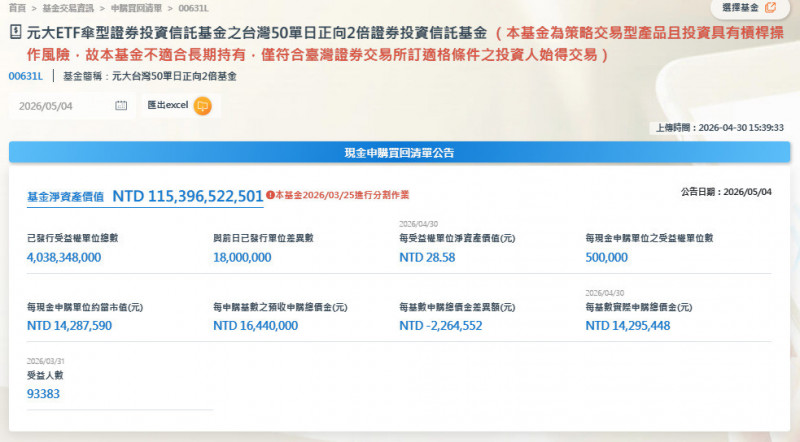Click the NTD 14,295,448 value
Screen dimensions: 800x442
pyautogui.click(x=628, y=326)
